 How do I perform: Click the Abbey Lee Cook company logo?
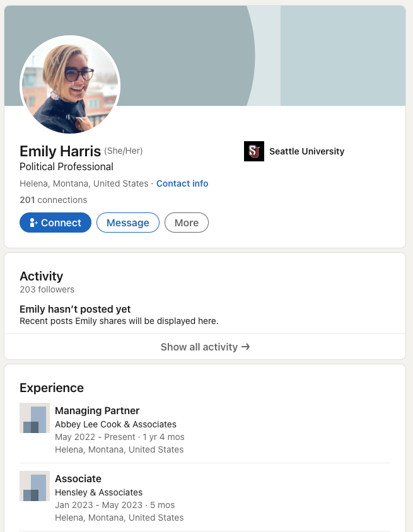tap(35, 418)
